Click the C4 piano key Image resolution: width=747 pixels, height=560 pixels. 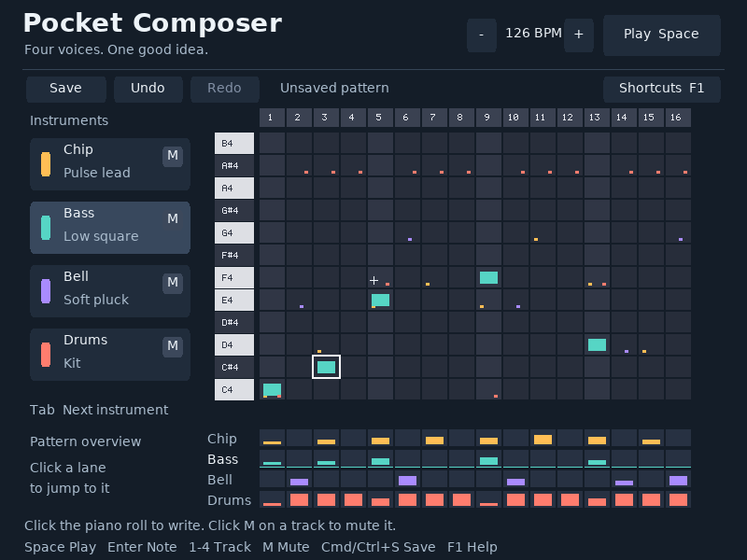click(x=234, y=389)
